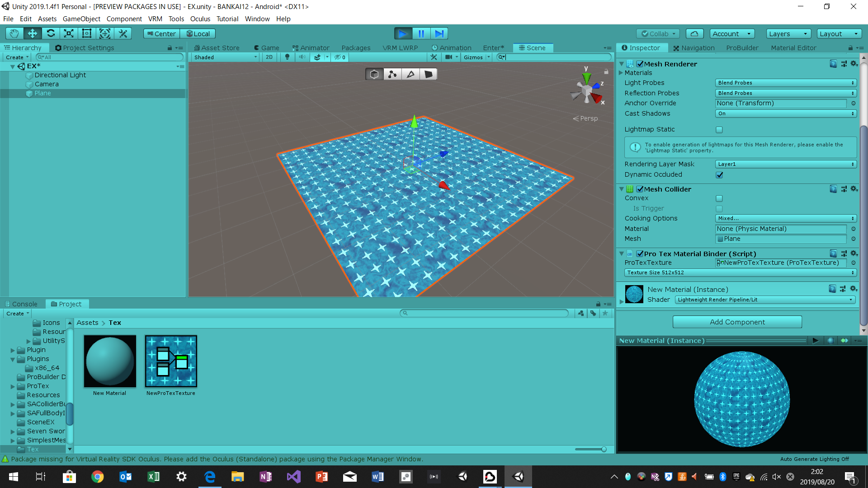Open the GameObject menu
Viewport: 868px width, 488px height.
pyautogui.click(x=81, y=19)
